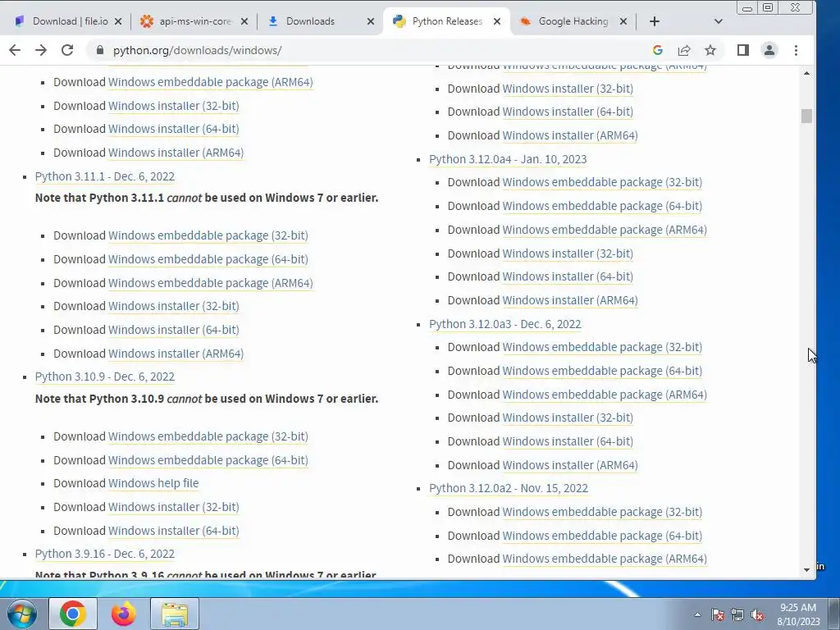Open the side panel icon
This screenshot has height=630, width=840.
click(x=743, y=50)
